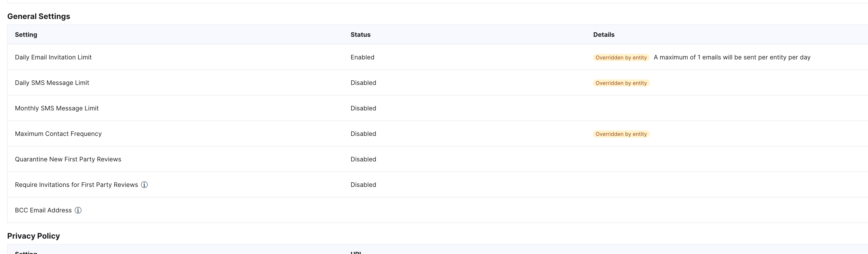Click Require Invitations for First Party Reviews label
Screen dimensions: 868x254
76,185
